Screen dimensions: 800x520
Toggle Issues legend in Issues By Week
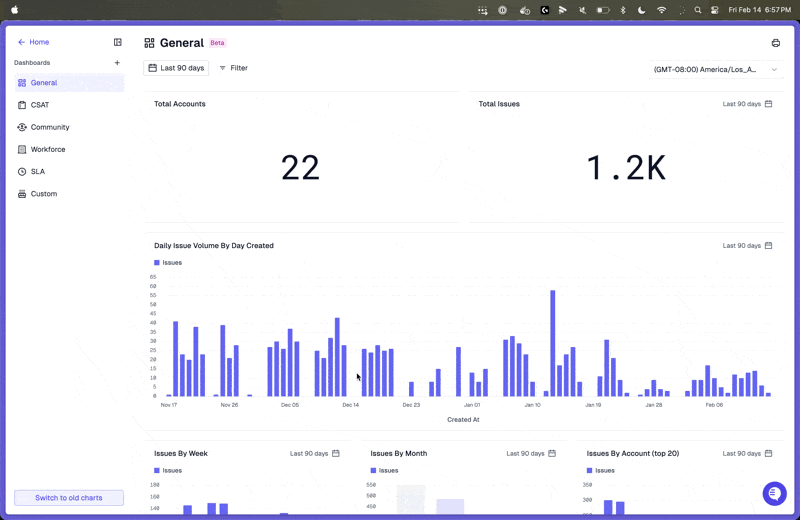pos(168,471)
